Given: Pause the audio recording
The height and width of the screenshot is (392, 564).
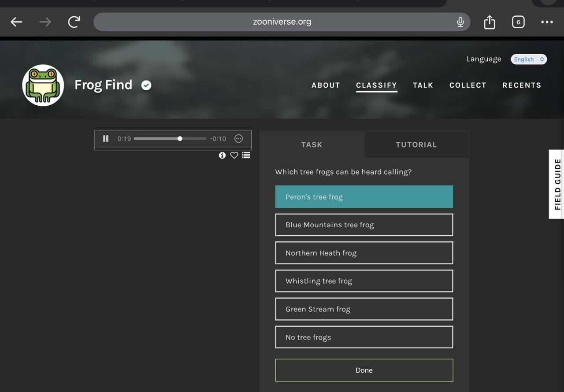Looking at the screenshot, I should (106, 139).
